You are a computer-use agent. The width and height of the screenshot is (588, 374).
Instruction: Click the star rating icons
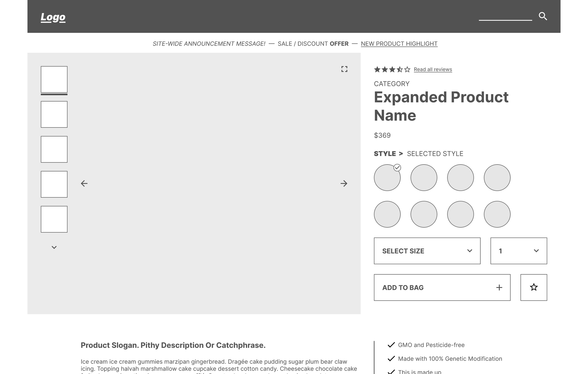[x=392, y=70]
